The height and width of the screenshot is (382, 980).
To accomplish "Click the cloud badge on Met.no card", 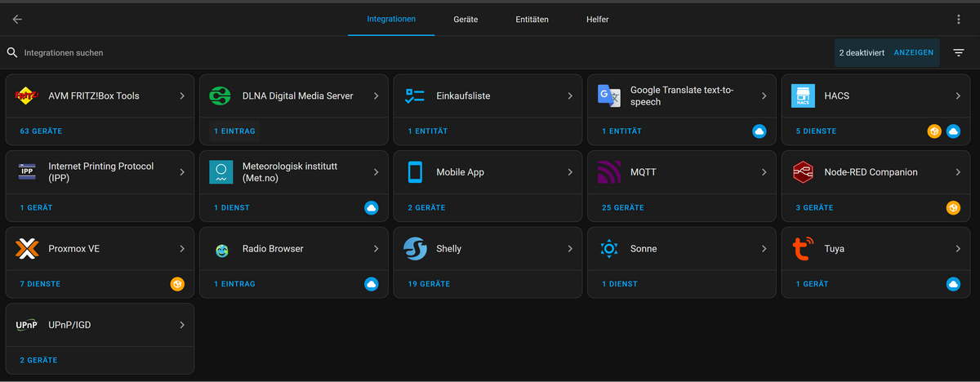I will [x=372, y=207].
